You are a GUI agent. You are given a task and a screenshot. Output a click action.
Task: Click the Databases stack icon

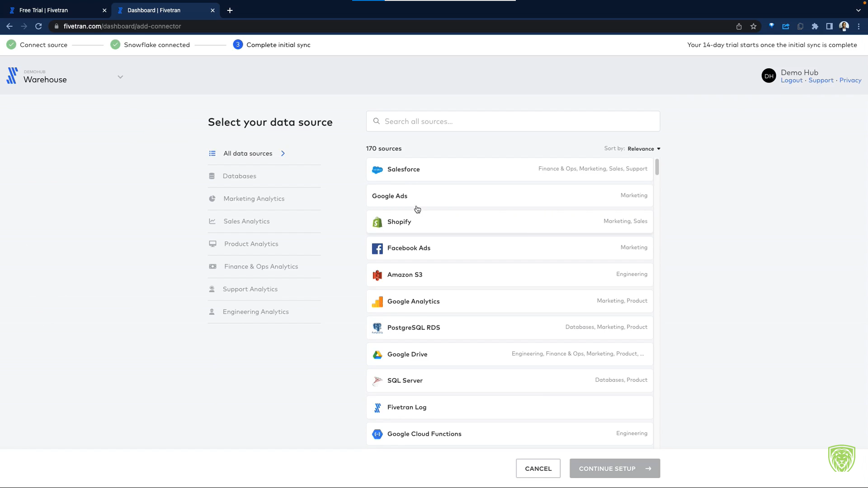point(212,176)
